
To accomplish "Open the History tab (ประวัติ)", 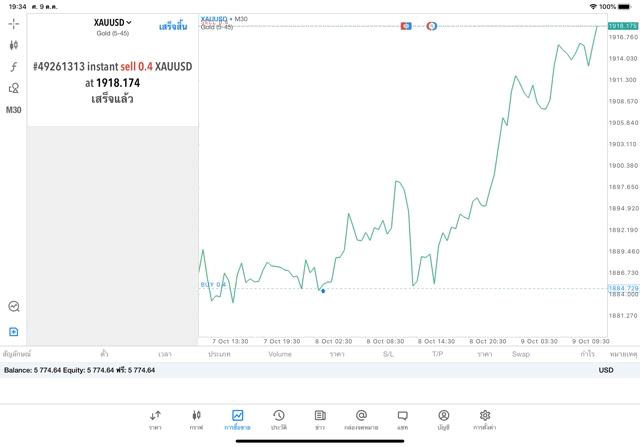I will (x=278, y=419).
